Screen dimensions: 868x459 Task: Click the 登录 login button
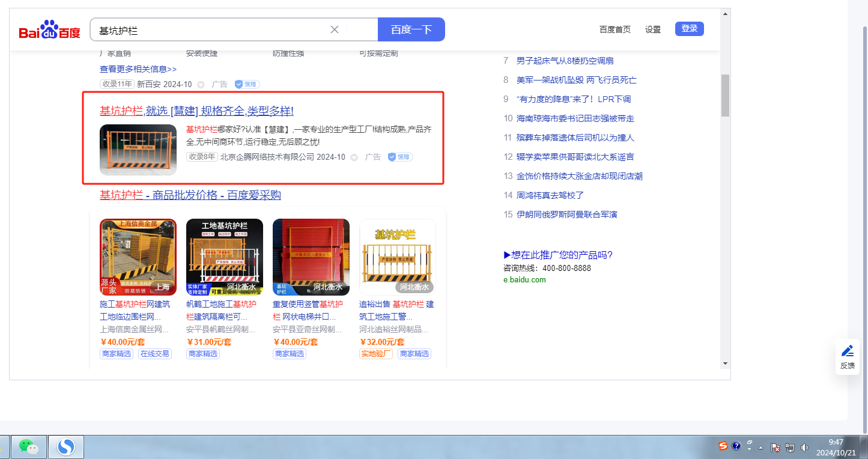coord(690,29)
